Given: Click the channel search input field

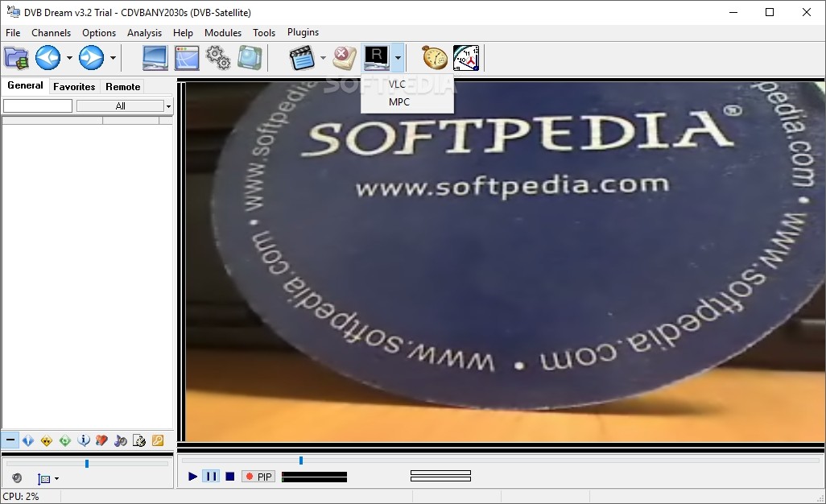Looking at the screenshot, I should coord(38,105).
